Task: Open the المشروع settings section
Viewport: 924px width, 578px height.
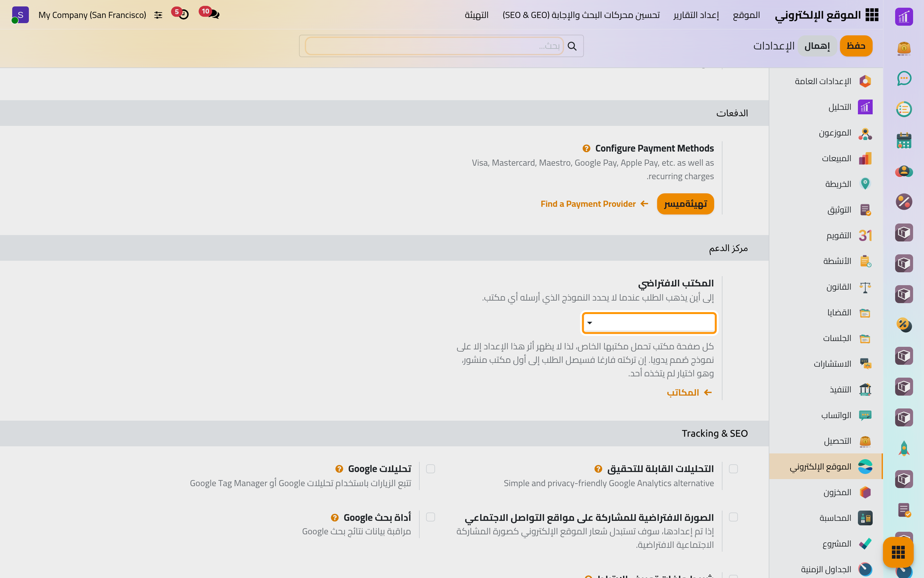Action: (826, 544)
